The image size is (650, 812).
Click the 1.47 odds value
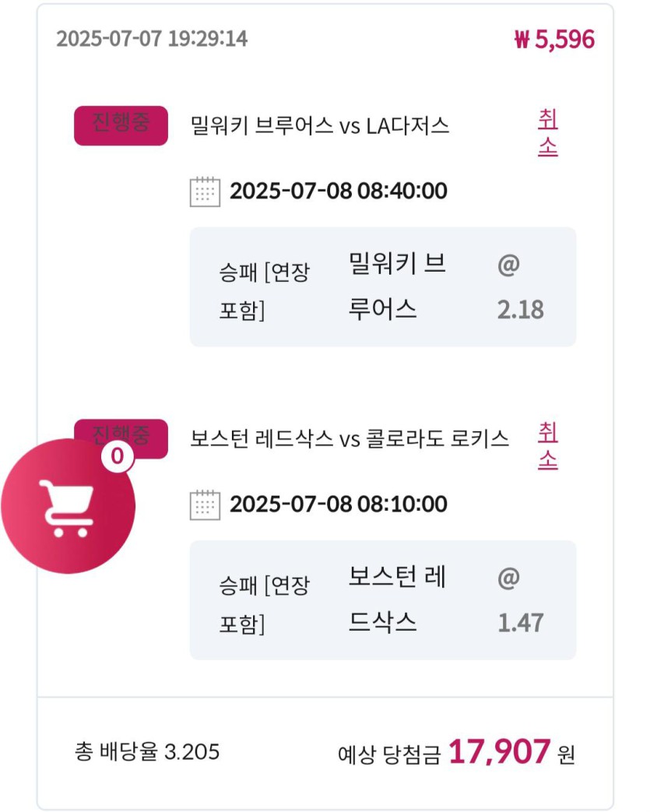pyautogui.click(x=521, y=623)
